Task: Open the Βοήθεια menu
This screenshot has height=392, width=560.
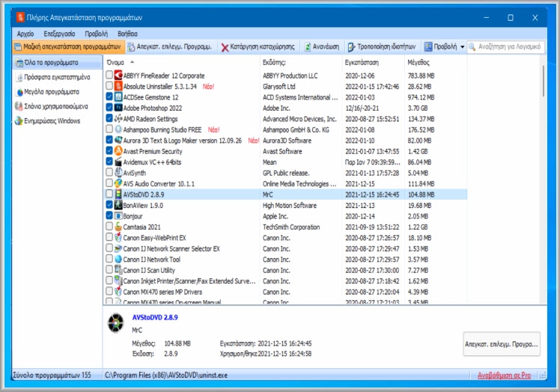Action: (x=127, y=34)
